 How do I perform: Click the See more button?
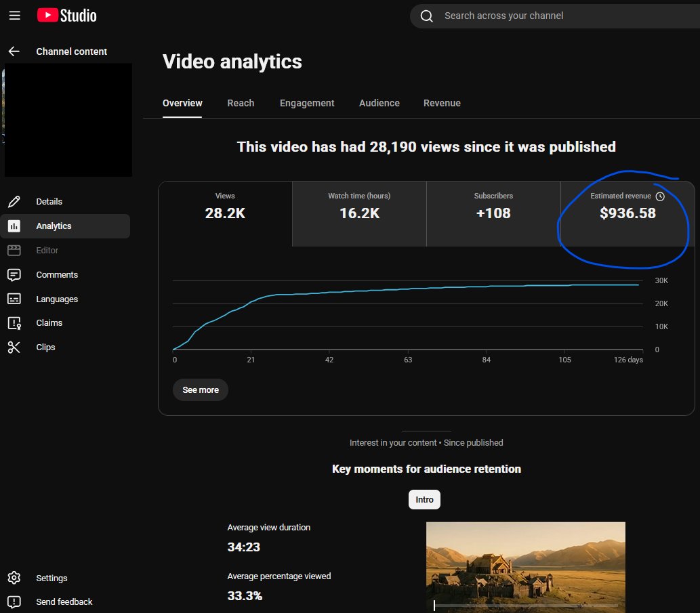(201, 390)
